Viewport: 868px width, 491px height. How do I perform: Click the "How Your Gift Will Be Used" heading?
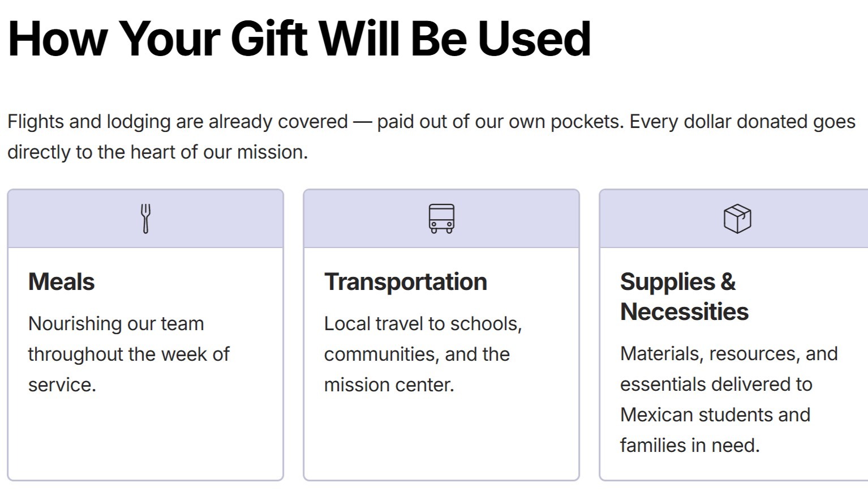(299, 39)
